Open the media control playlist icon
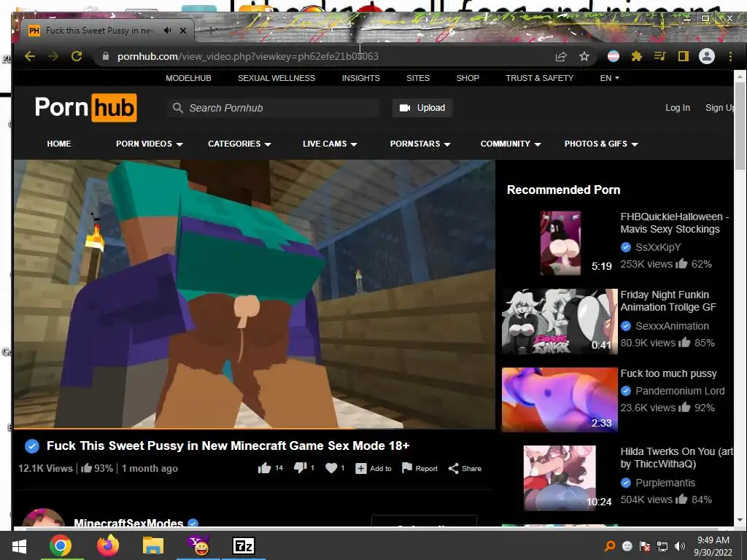 (659, 56)
